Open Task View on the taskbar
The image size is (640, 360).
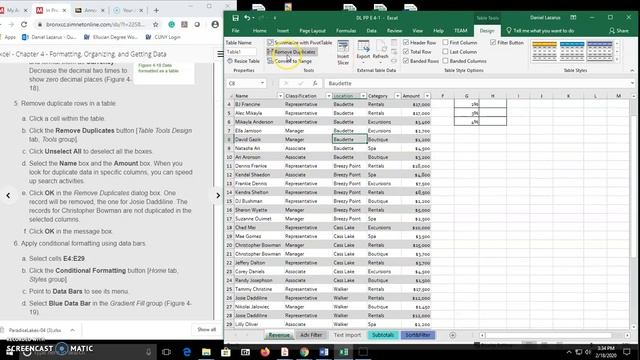point(167,351)
